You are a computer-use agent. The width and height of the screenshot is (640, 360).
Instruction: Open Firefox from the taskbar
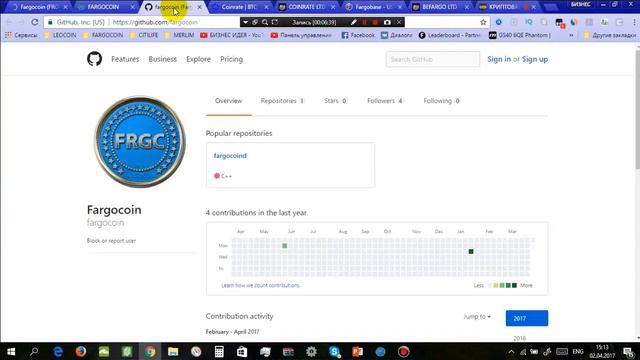point(81,351)
